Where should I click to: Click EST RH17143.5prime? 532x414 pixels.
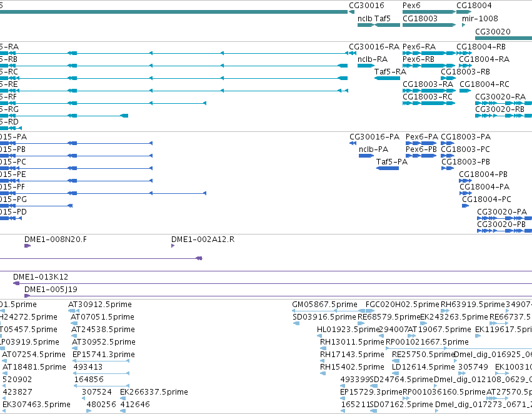352,355
